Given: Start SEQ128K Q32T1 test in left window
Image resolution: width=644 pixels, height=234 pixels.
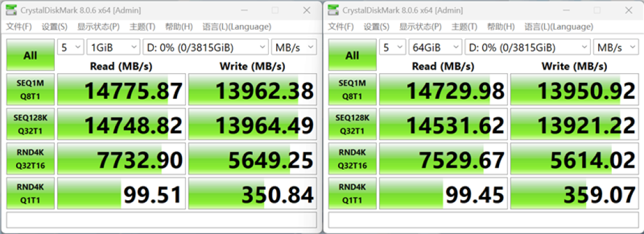Looking at the screenshot, I should pyautogui.click(x=30, y=124).
